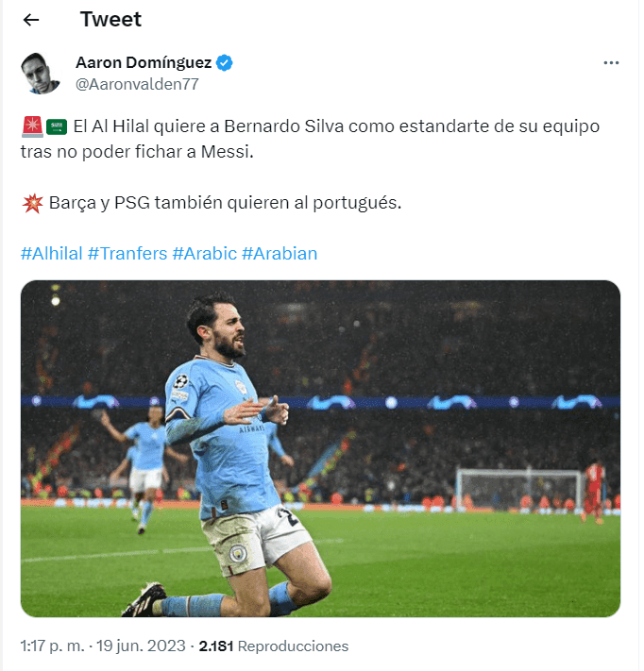Viewport: 644px width, 671px height.
Task: Open the #Alhilal hashtag
Action: coord(51,254)
